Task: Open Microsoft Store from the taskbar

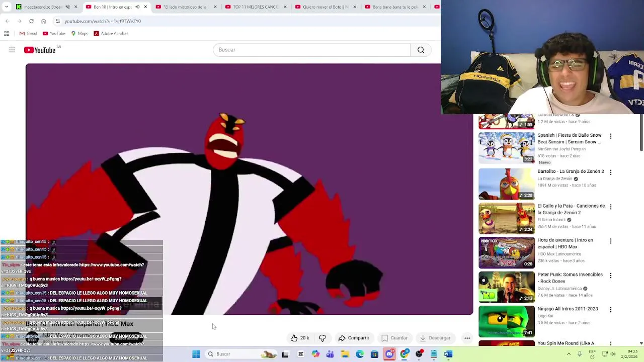Action: coord(374,354)
